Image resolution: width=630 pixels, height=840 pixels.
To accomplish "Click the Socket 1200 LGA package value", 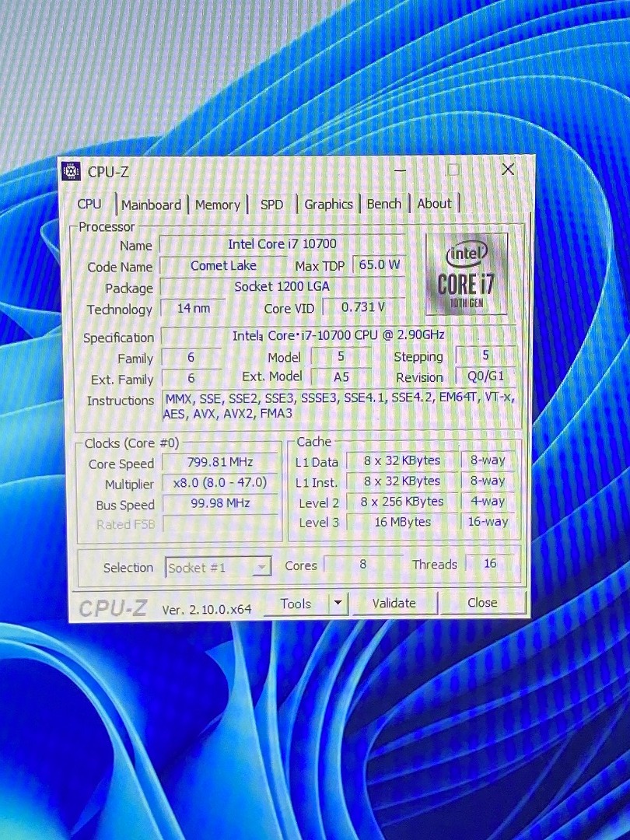I will tap(282, 286).
